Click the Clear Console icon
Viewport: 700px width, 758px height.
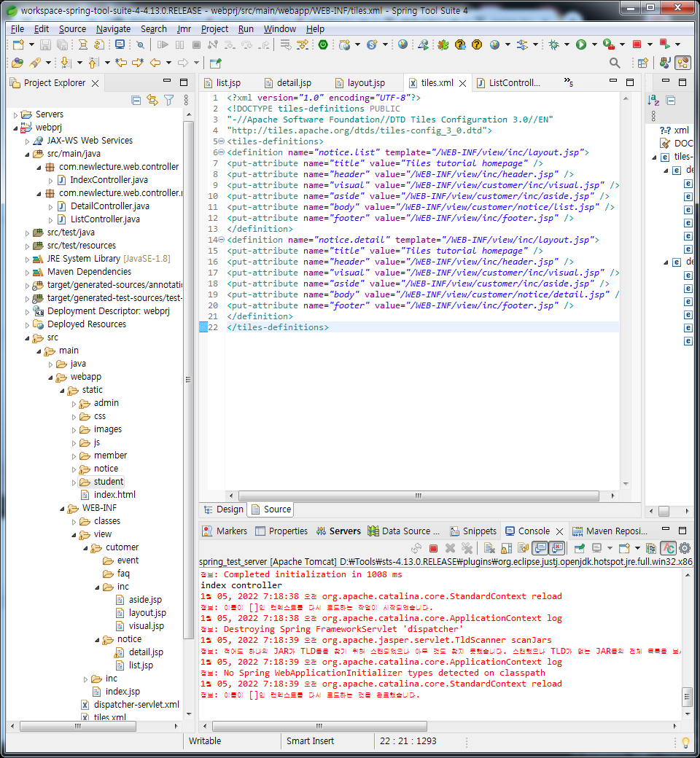click(x=489, y=548)
